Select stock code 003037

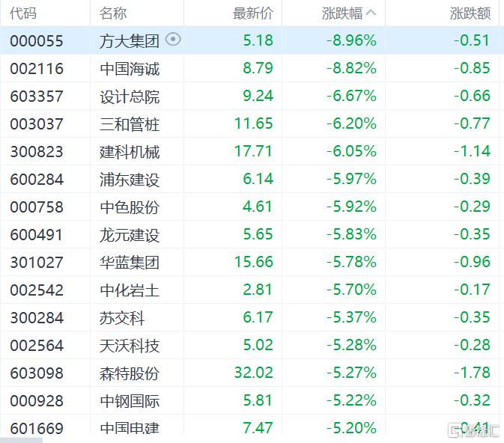37,123
